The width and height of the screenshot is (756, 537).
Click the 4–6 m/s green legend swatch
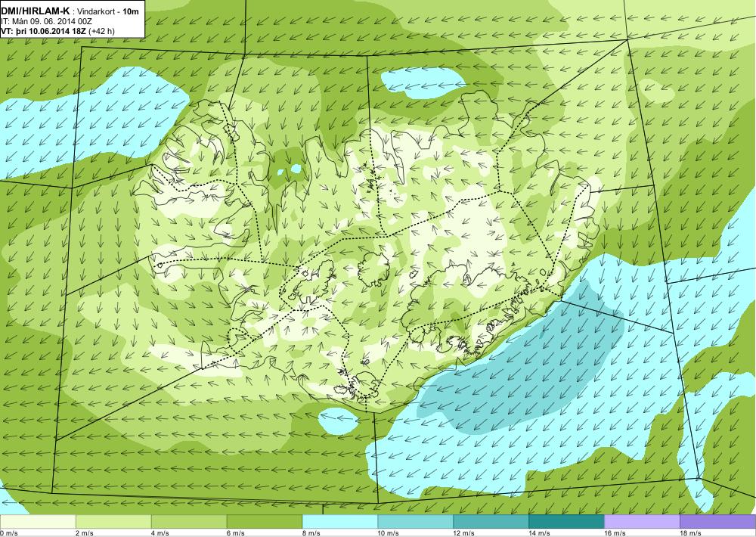click(189, 522)
